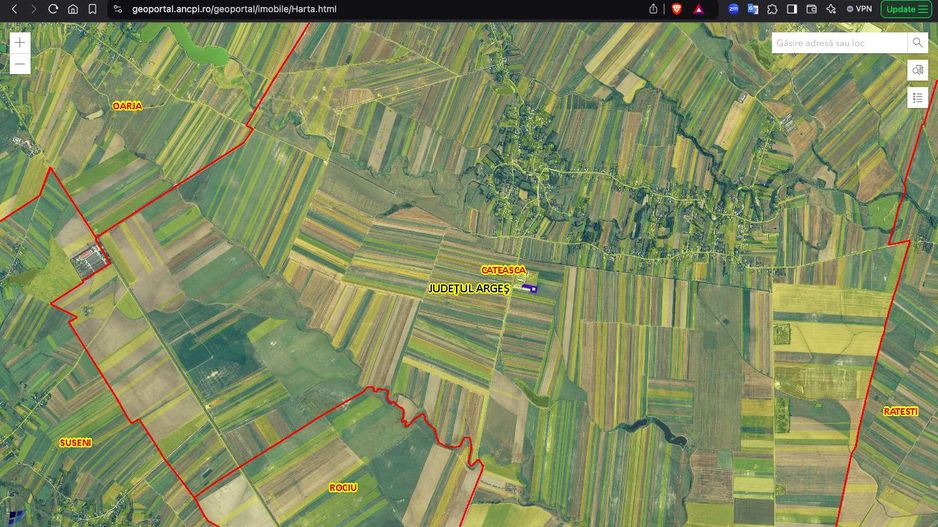Click the blue parcel marker near Cateasca
The image size is (938, 527).
pyautogui.click(x=528, y=289)
